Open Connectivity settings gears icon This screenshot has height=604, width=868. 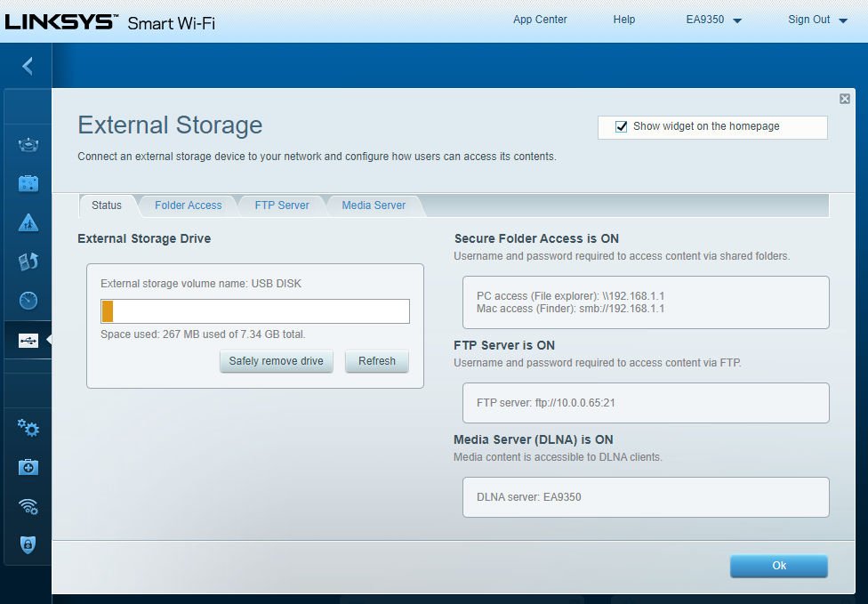point(28,428)
